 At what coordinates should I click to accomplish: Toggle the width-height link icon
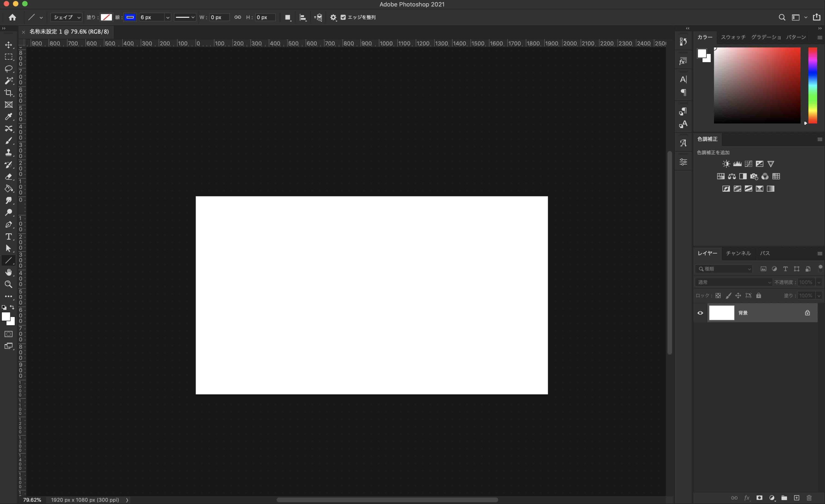(238, 17)
